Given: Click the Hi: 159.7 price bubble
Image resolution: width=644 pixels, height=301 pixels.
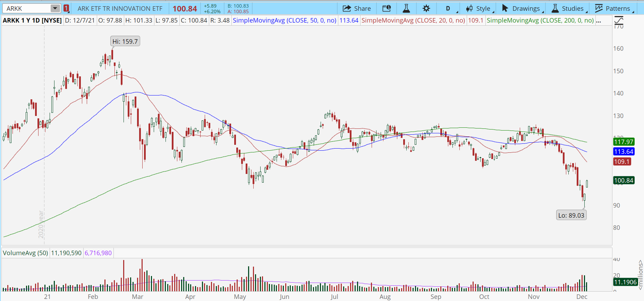Looking at the screenshot, I should pyautogui.click(x=125, y=42).
